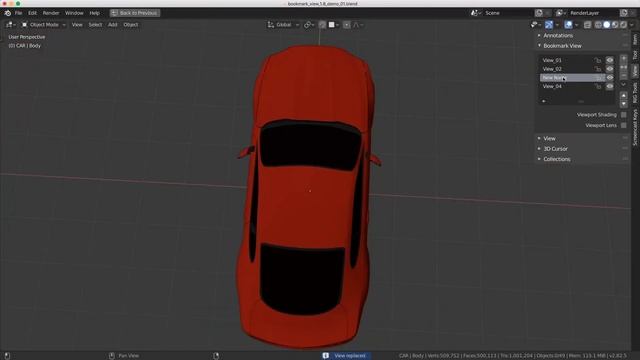Viewport: 640px width, 360px height.
Task: Click the Blender logo icon
Action: point(7,13)
